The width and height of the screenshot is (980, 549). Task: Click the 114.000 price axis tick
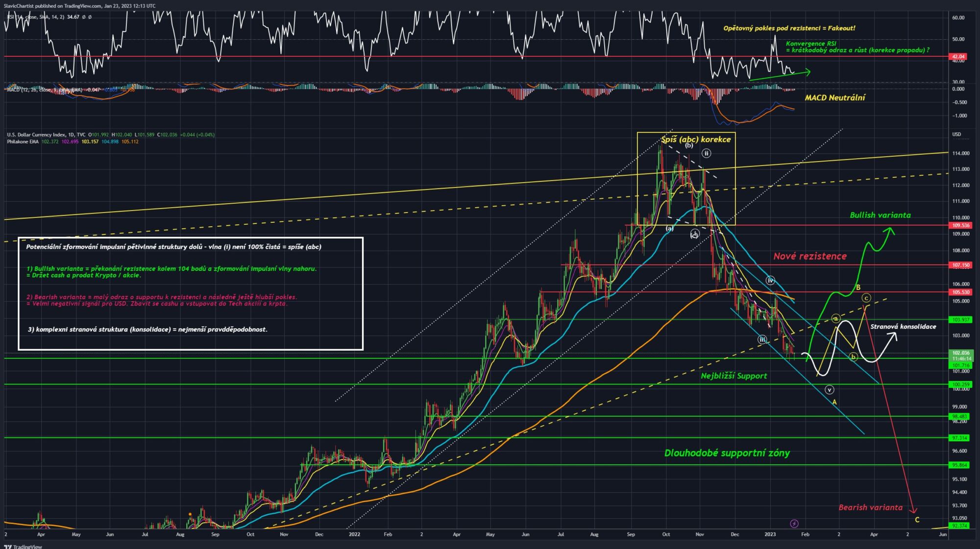pyautogui.click(x=960, y=153)
